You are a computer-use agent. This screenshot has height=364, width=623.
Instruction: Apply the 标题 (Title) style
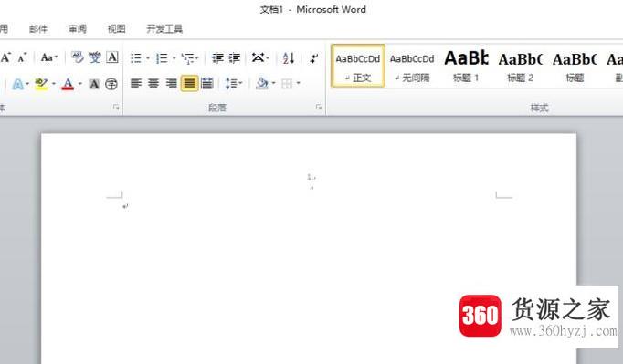pos(575,66)
